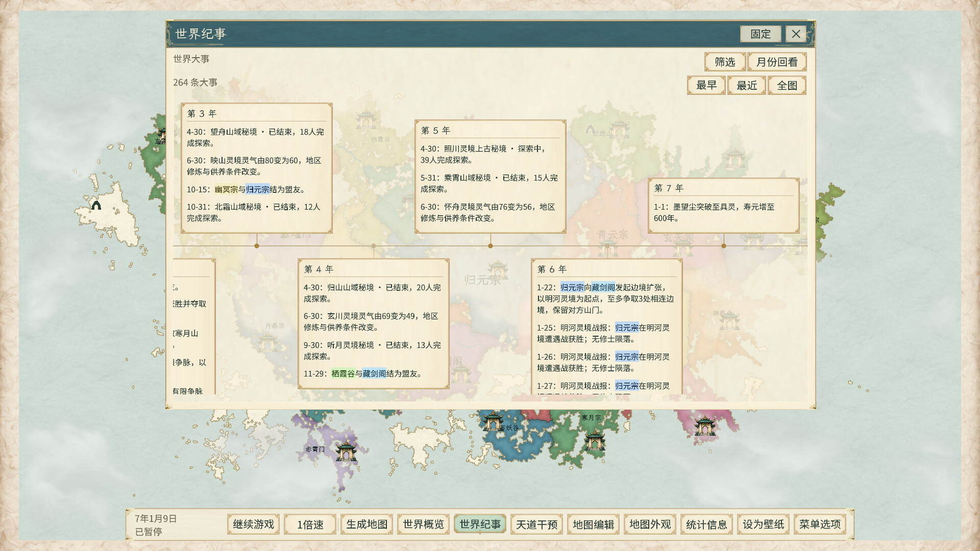Click 藏剑阁 link in 11-29 entry

[x=375, y=373]
